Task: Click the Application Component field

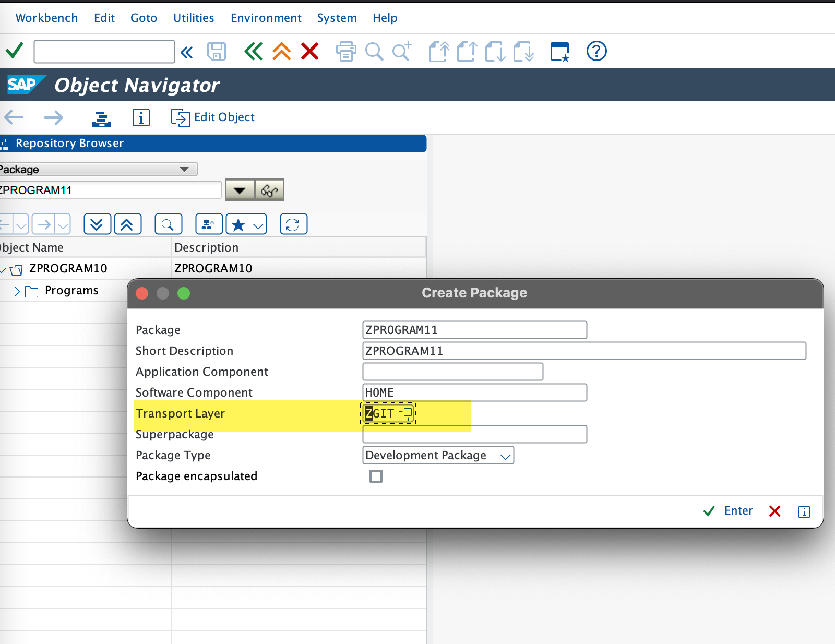Action: point(453,372)
